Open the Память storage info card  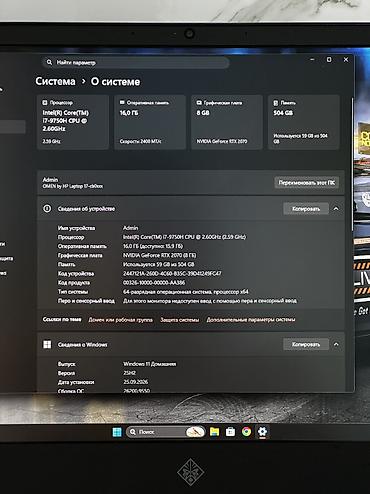(x=304, y=122)
